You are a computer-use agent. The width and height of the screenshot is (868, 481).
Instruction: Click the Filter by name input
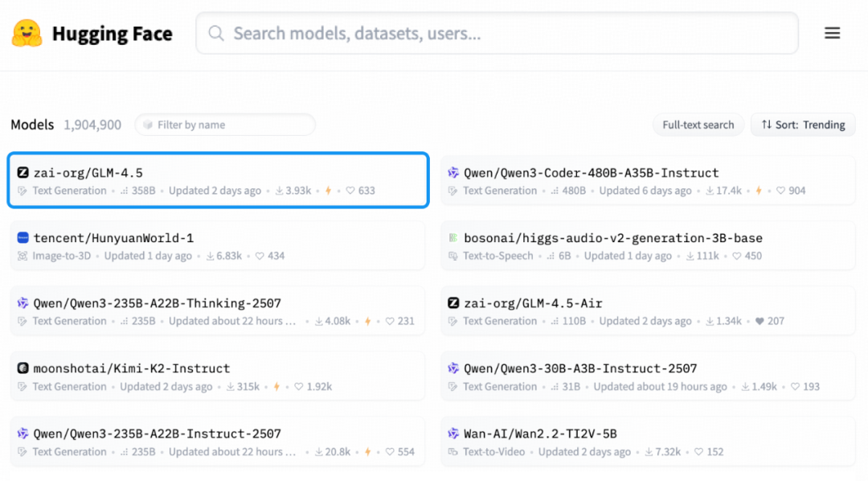point(225,125)
